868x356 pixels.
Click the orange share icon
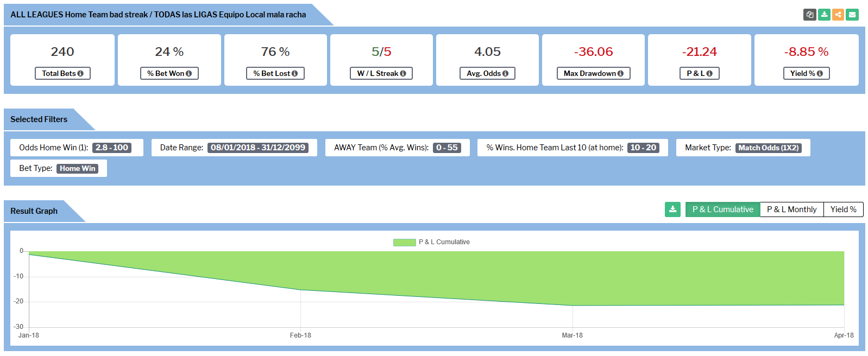coord(838,15)
